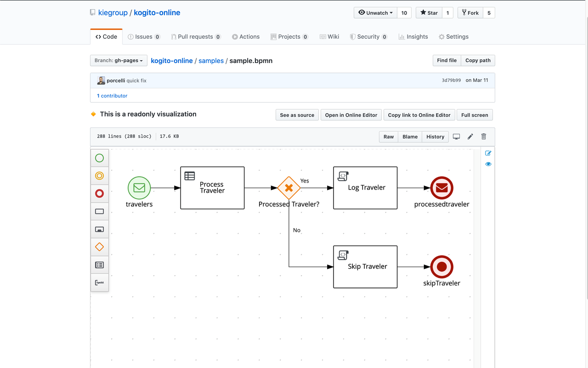Open the kiegroup organization link
588x368 pixels.
(113, 13)
